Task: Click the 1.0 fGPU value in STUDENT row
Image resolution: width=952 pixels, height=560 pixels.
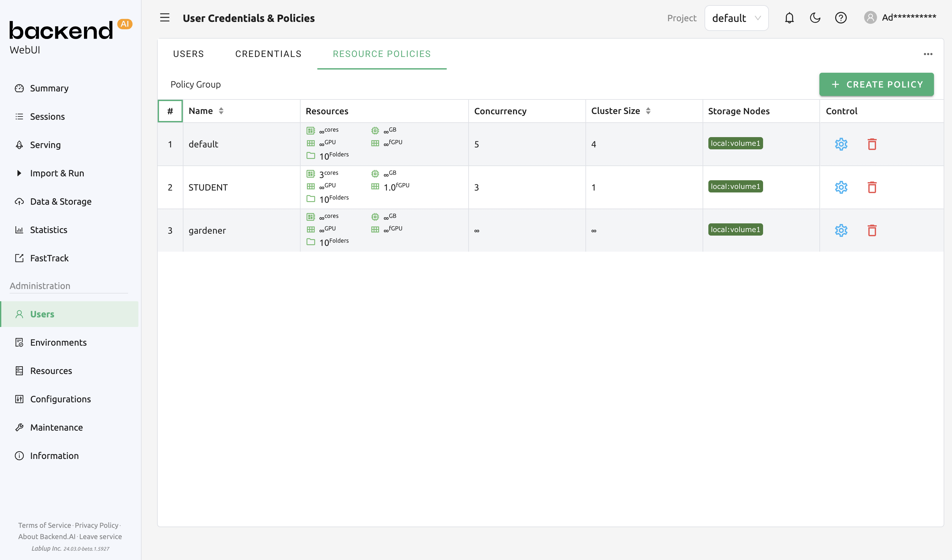Action: 396,187
